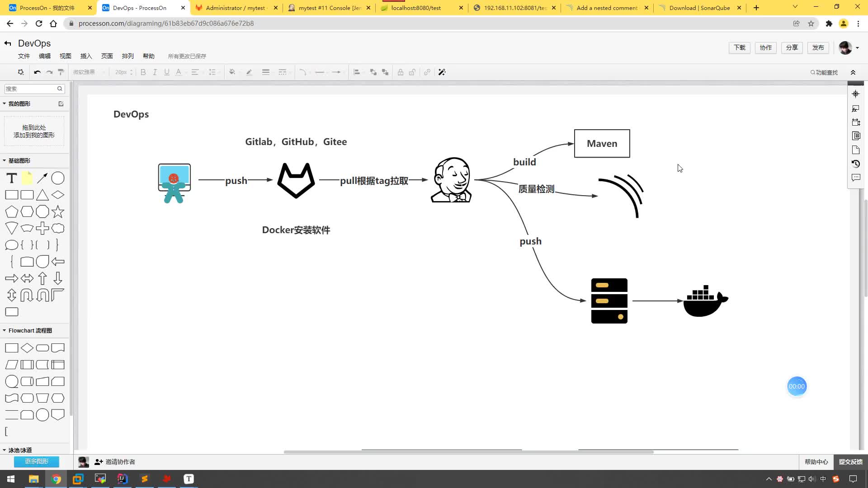
Task: Collapse the toolbar with the double-chevron
Action: click(x=853, y=72)
